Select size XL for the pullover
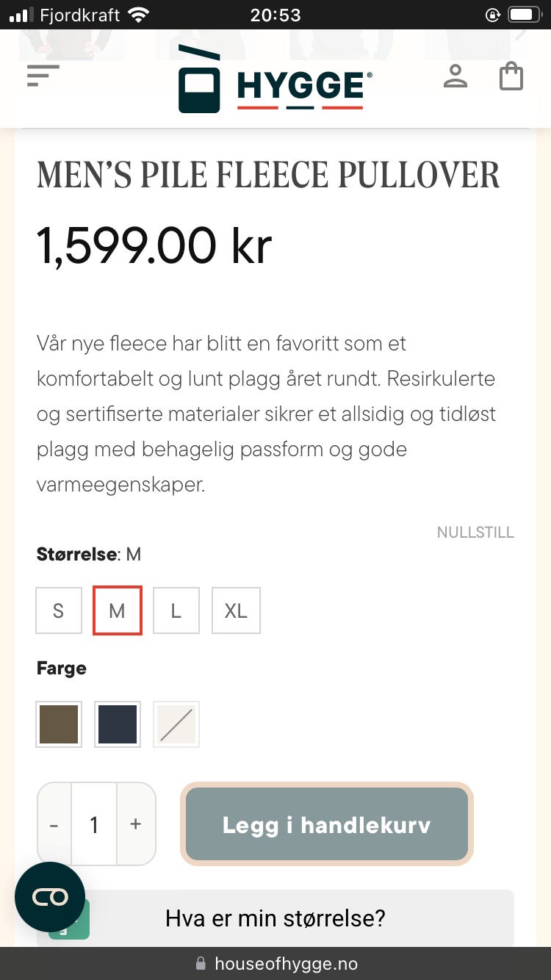Screen dimensions: 551x980 pos(236,610)
